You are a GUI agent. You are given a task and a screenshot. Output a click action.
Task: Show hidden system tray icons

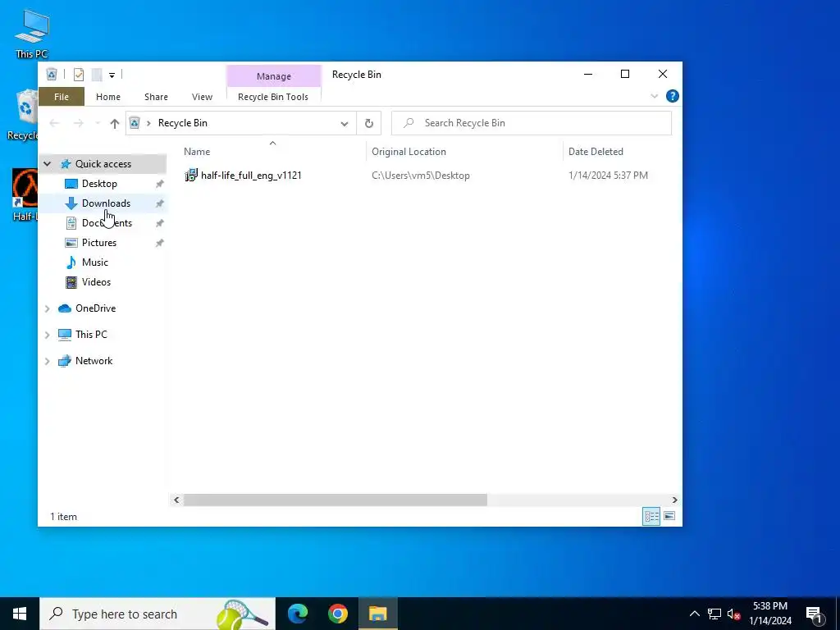point(694,614)
